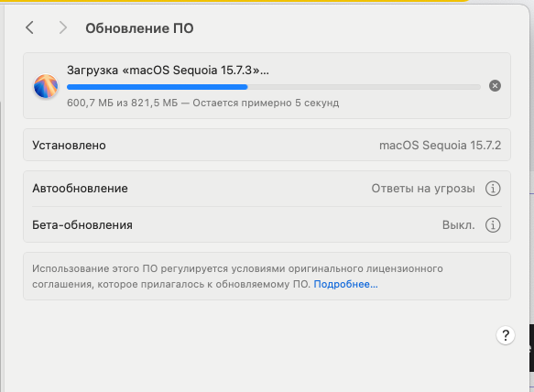Follow the Подробнее… link
Screen dimensions: 534x392
[345, 284]
